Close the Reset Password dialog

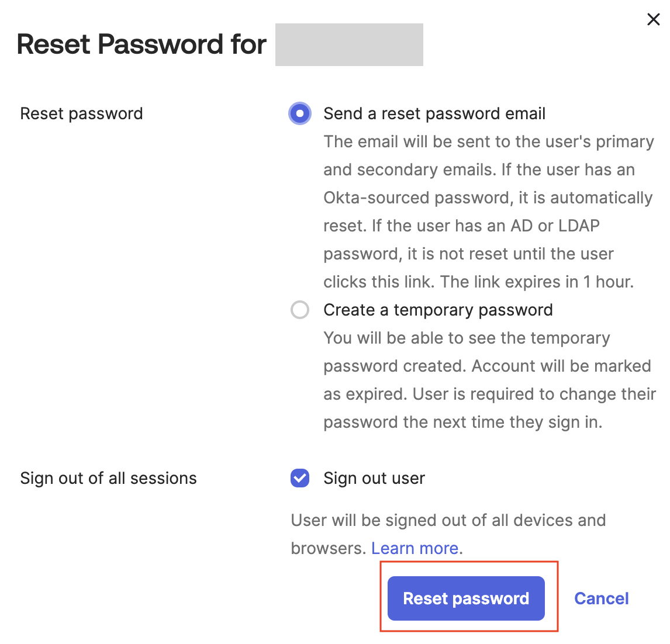coord(653,19)
